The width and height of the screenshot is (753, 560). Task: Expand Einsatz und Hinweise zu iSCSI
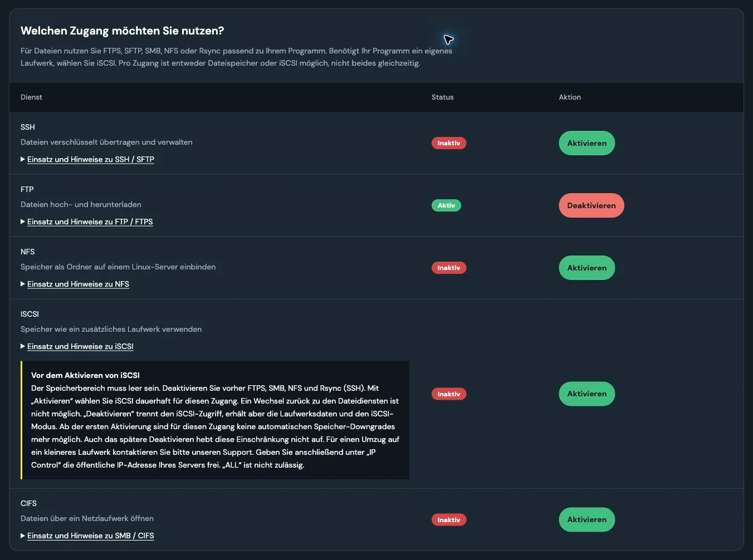click(x=77, y=346)
